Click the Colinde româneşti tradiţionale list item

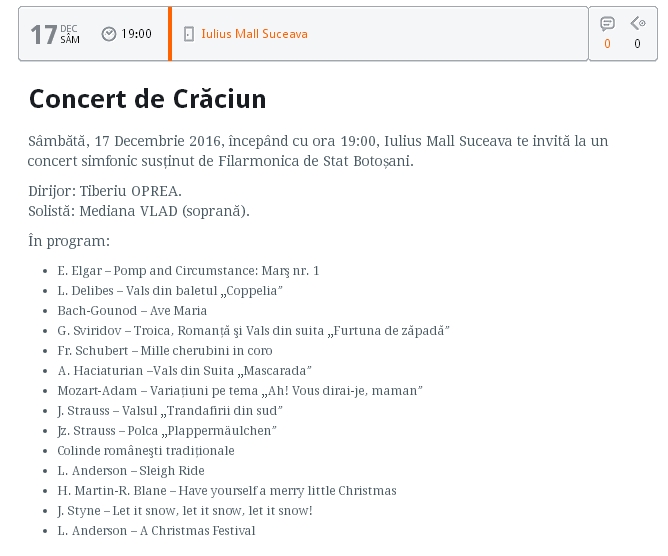[146, 451]
